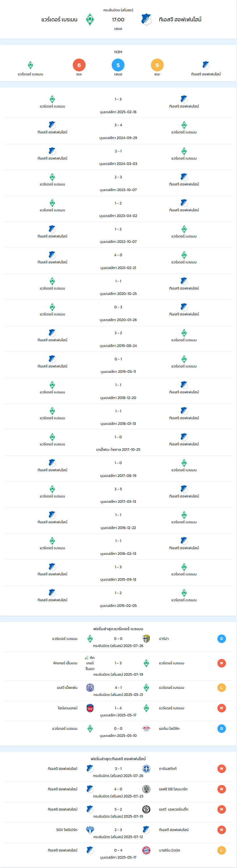This screenshot has height=868, width=237.
Task: Select the red 6 wins circle
Action: tap(79, 65)
